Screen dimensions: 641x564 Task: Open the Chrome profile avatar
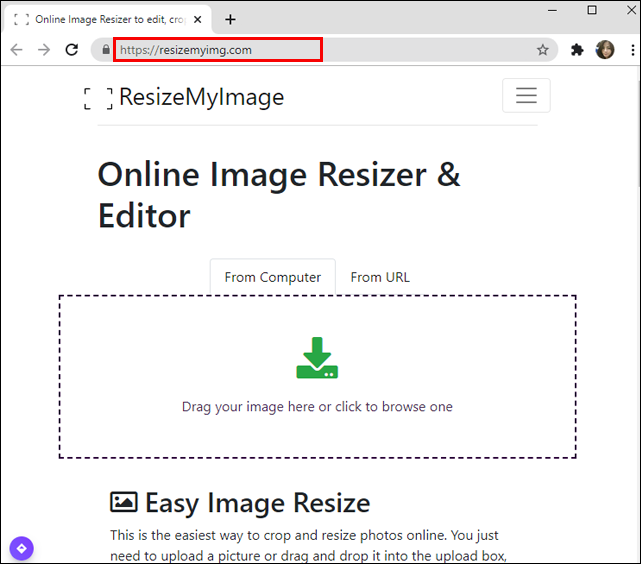(x=605, y=50)
